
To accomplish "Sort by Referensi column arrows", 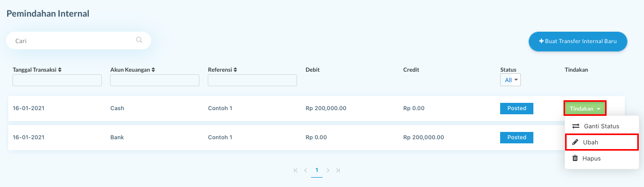I will [235, 70].
